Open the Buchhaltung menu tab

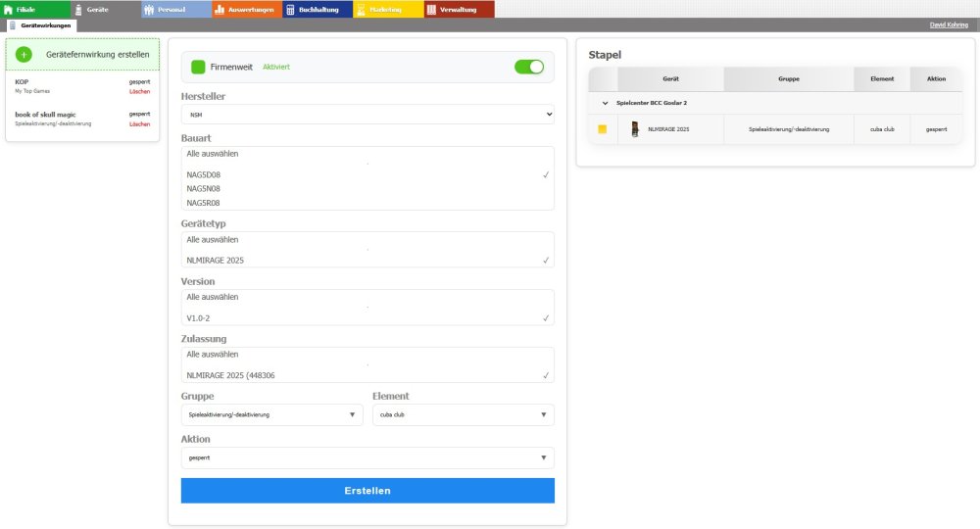click(318, 9)
